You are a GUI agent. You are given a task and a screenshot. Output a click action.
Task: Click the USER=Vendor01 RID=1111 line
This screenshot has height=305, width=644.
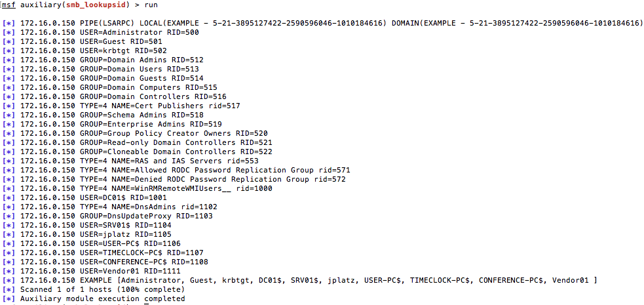(114, 271)
